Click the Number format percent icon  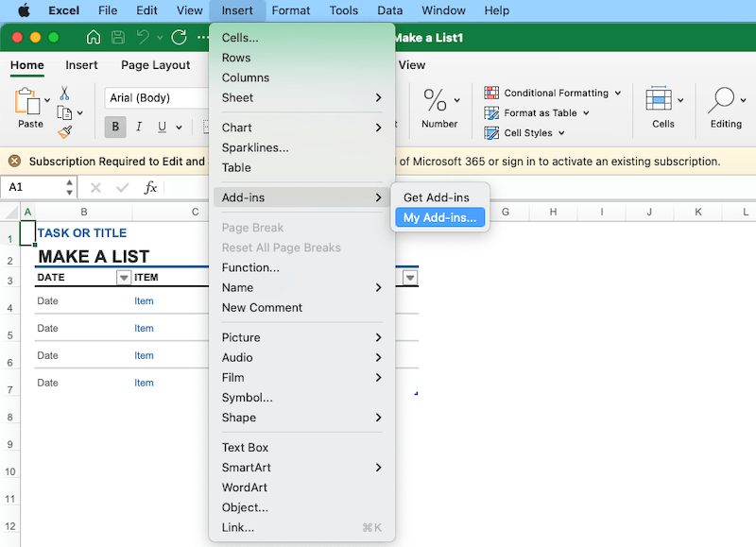click(x=435, y=100)
